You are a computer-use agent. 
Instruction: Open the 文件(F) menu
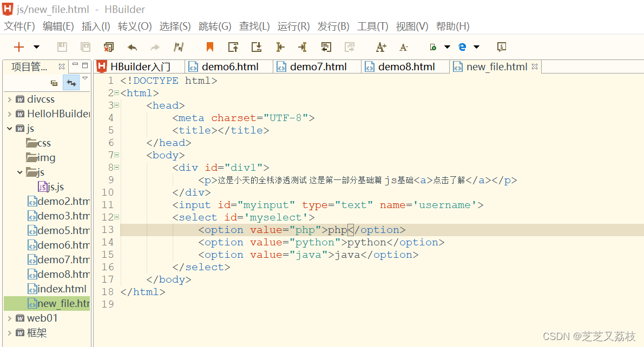point(19,26)
